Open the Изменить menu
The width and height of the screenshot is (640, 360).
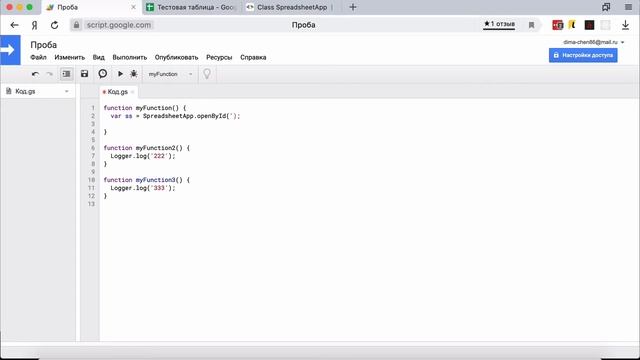tap(69, 58)
